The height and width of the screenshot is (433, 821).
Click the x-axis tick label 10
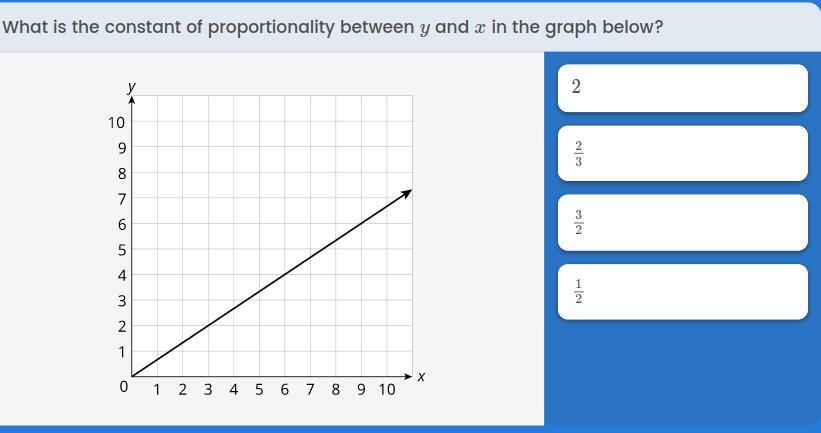pos(387,390)
